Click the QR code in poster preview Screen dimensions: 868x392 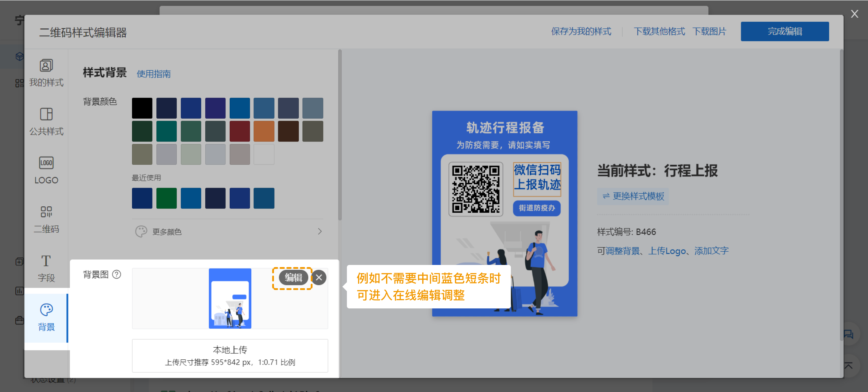tap(476, 189)
